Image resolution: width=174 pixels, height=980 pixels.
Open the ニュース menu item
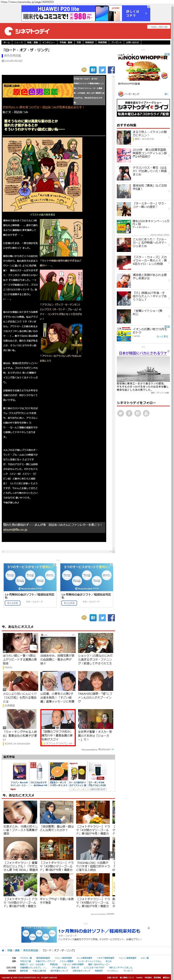coord(19,43)
